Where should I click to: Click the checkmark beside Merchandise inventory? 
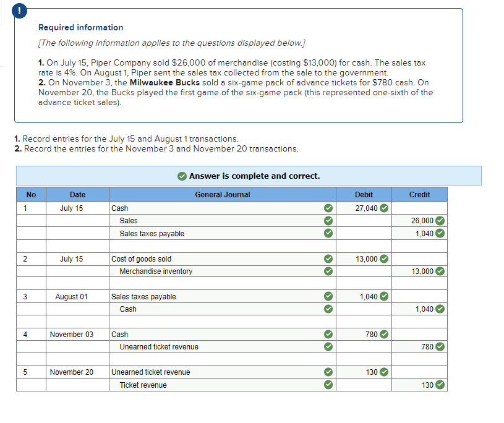pyautogui.click(x=328, y=271)
